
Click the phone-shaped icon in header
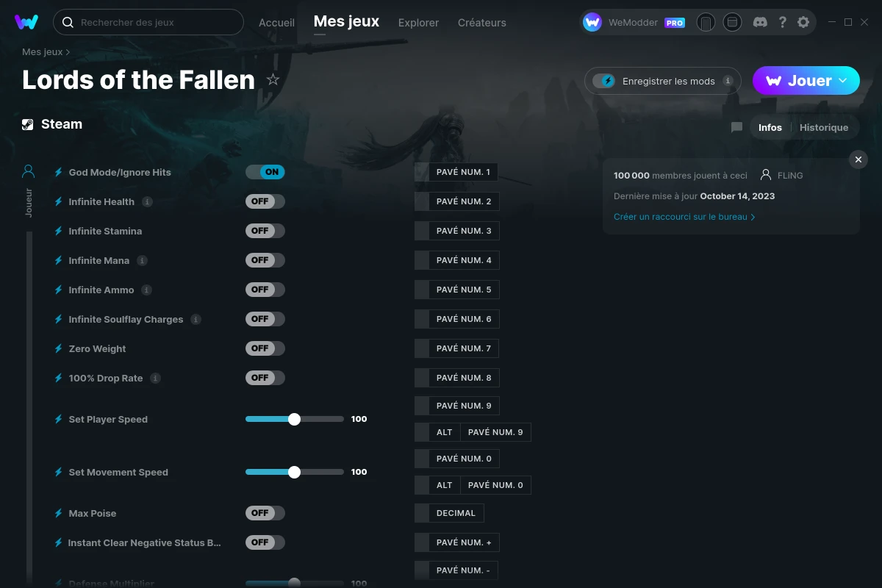[706, 22]
